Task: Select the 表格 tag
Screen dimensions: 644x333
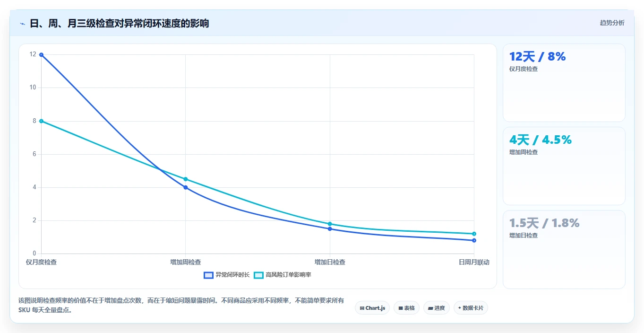Action: pos(406,308)
